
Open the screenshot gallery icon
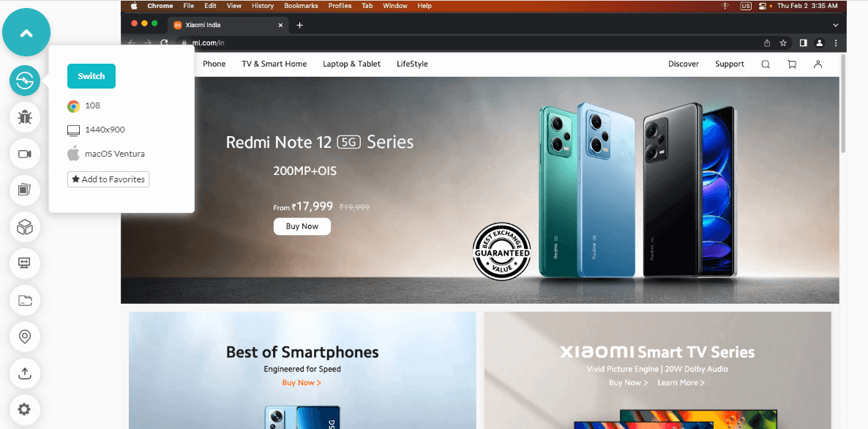[x=25, y=190]
